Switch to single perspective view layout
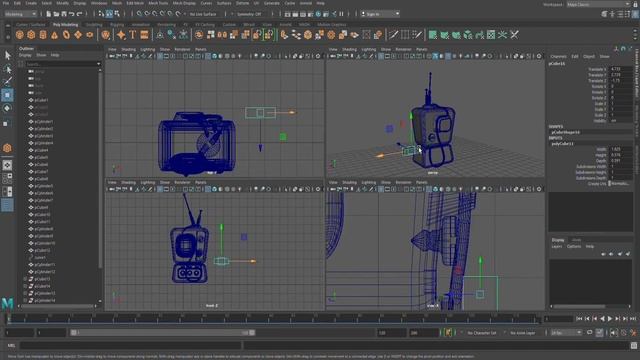 (7, 165)
